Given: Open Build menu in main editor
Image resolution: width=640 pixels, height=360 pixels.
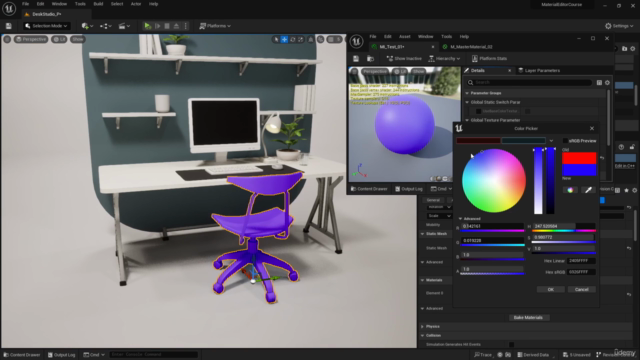Looking at the screenshot, I should pyautogui.click(x=98, y=4).
